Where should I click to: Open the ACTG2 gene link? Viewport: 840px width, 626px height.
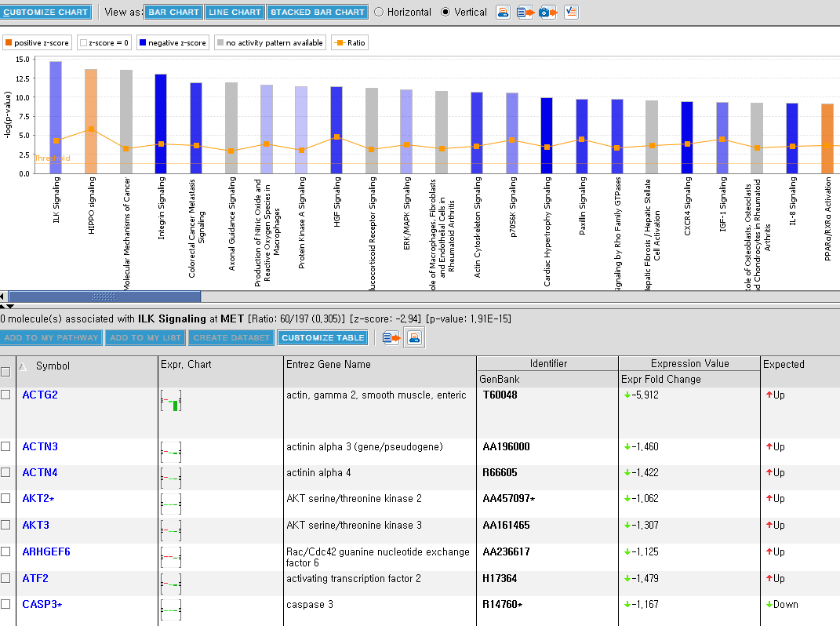coord(40,395)
